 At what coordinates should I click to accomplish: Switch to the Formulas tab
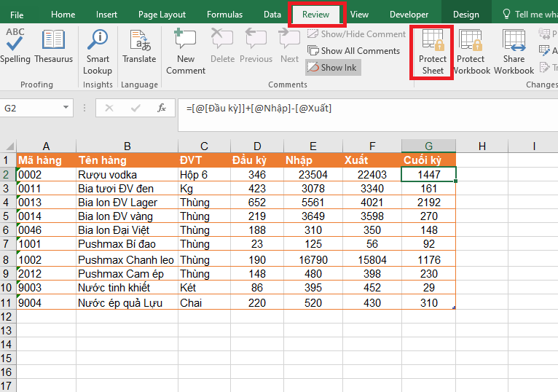click(x=224, y=15)
